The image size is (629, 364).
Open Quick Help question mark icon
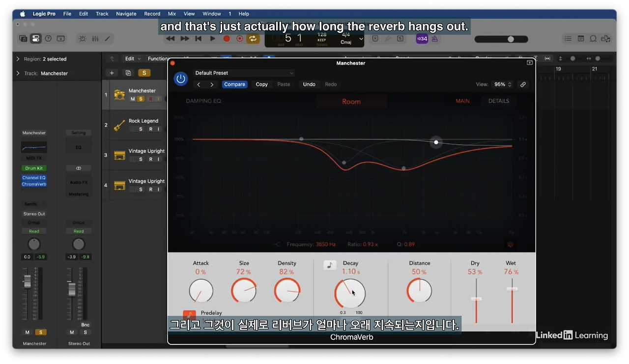[x=48, y=38]
